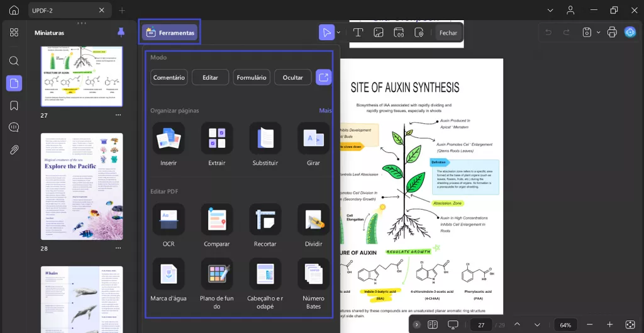Expand the save options dropdown arrow
Screen dimensions: 644x333
coord(598,33)
